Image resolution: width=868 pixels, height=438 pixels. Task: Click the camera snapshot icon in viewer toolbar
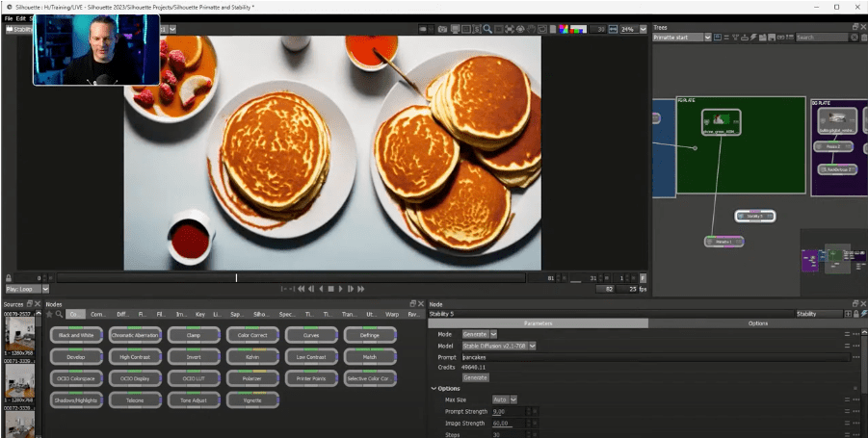click(442, 29)
